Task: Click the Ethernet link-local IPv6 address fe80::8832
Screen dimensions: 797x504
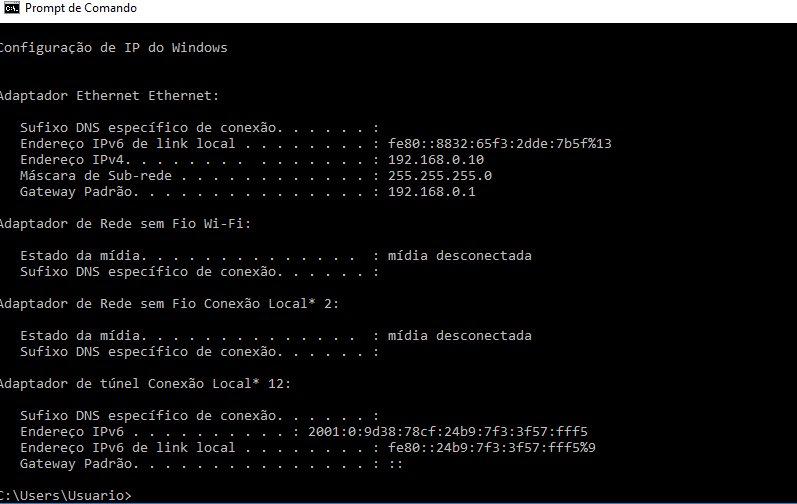Action: click(500, 144)
